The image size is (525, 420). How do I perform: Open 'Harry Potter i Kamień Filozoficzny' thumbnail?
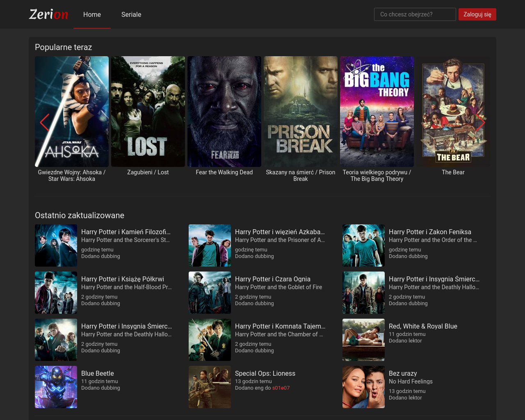(56, 245)
